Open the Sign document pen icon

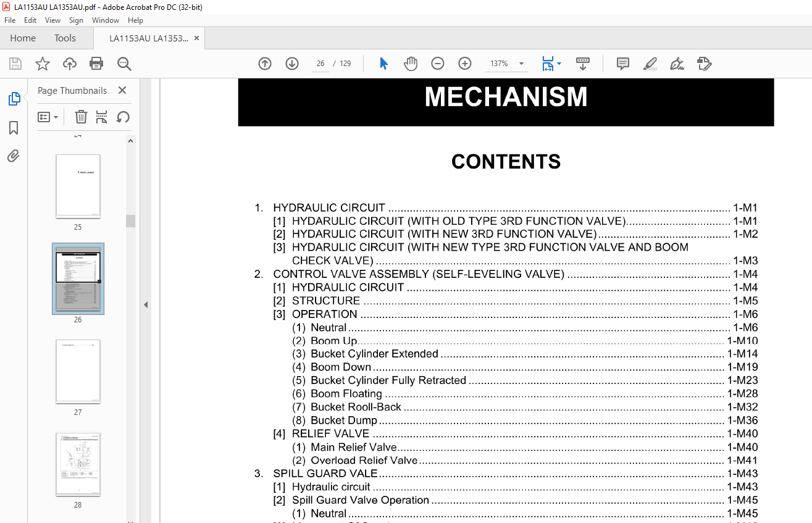click(x=677, y=64)
